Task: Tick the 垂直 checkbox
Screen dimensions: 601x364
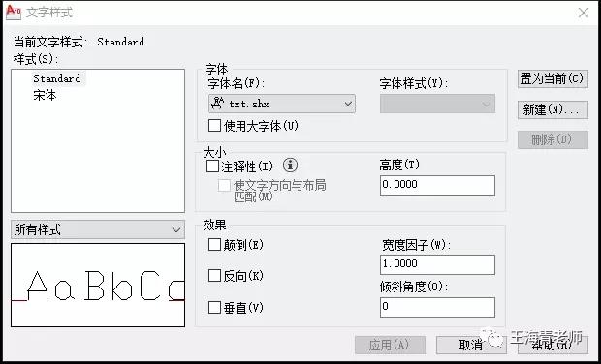Action: 214,307
